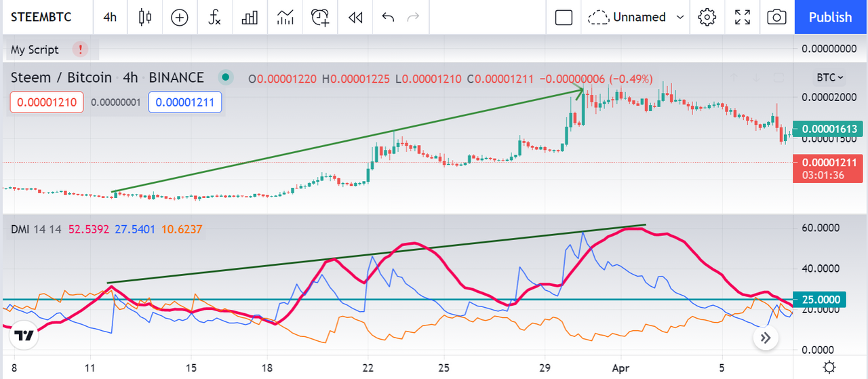Open indicator templates icon
The image size is (868, 379).
pos(285,17)
